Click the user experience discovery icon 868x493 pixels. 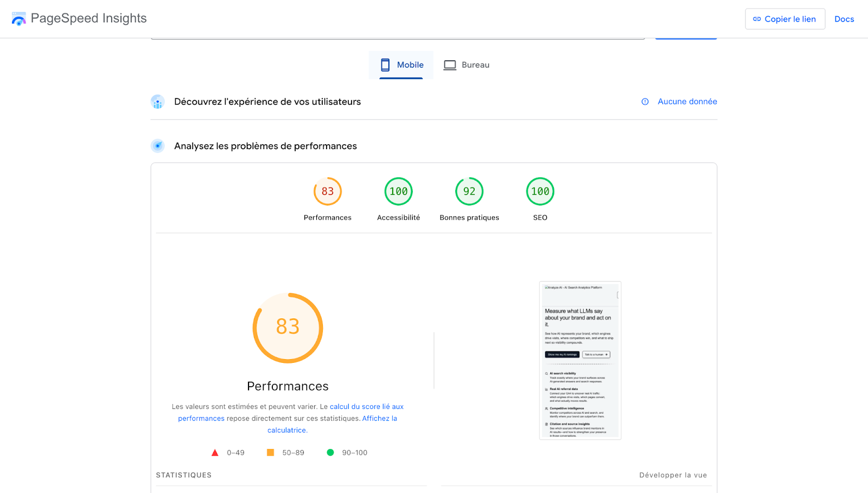click(x=157, y=101)
